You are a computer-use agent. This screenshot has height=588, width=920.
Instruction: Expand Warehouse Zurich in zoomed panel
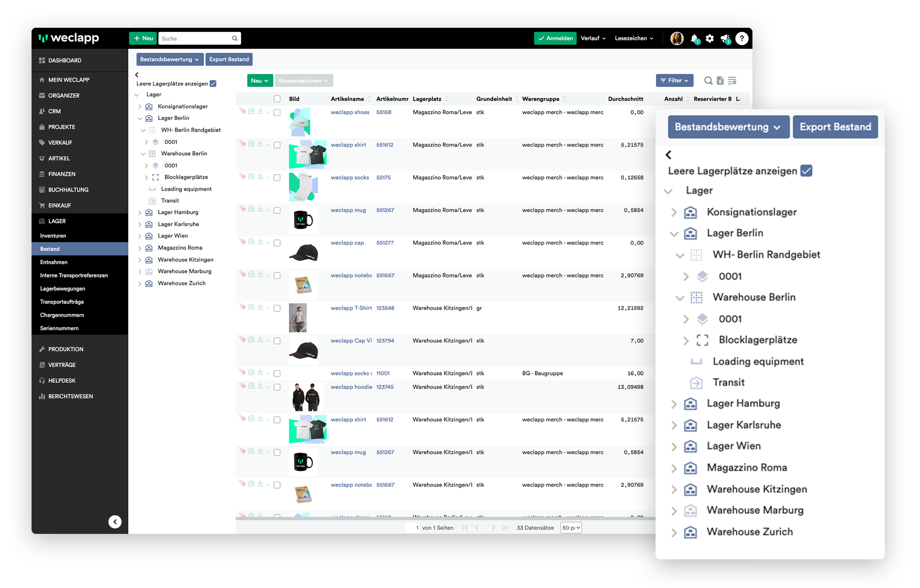coord(673,532)
